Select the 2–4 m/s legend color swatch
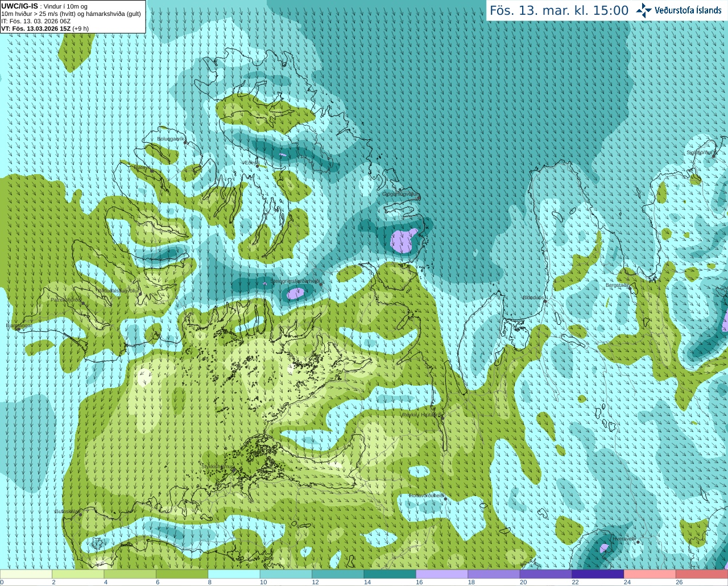Viewport: 728px width, 586px height. click(78, 574)
